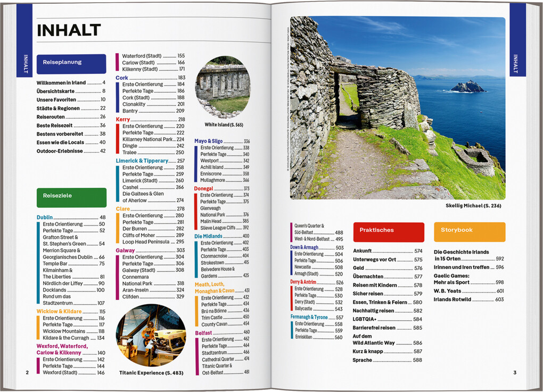This screenshot has width=543, height=392.
Task: Select the 'Clonakilty' entry
Action: click(x=153, y=104)
